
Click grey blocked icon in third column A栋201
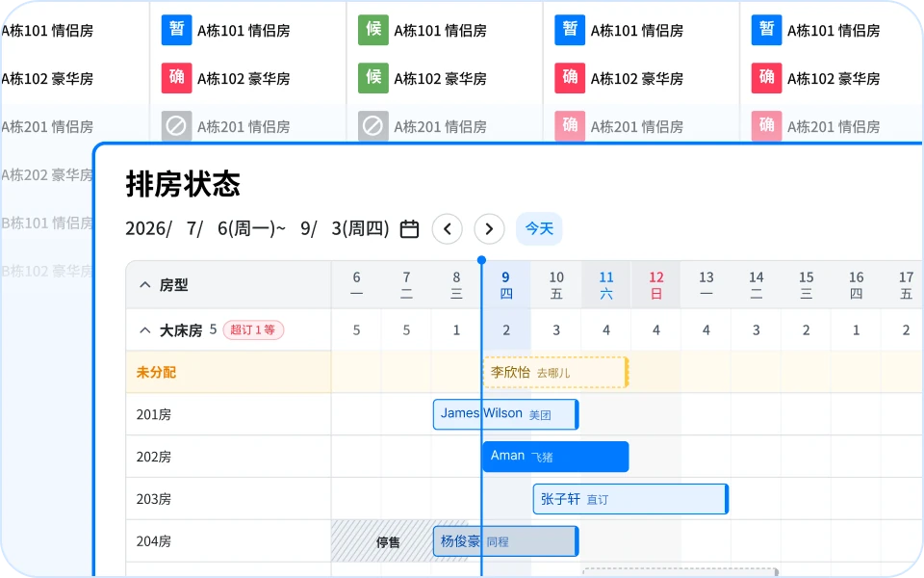click(373, 125)
